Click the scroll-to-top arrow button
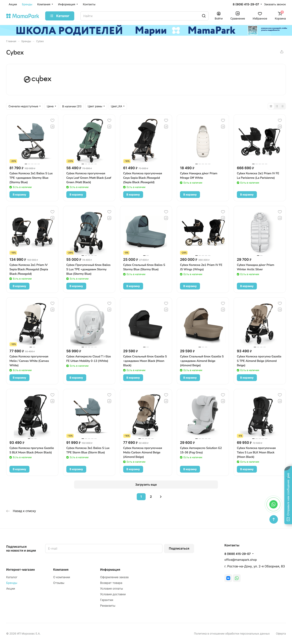The width and height of the screenshot is (292, 644). [x=273, y=519]
